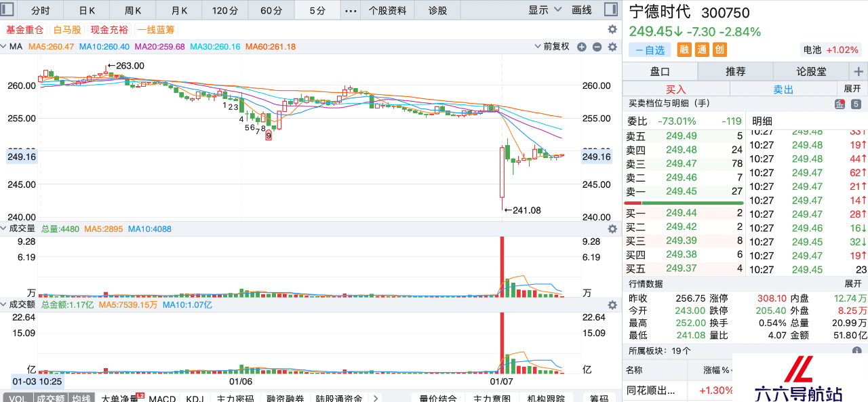Select the VOL indicator tab
Viewport: 868px width, 402px height.
point(18,398)
